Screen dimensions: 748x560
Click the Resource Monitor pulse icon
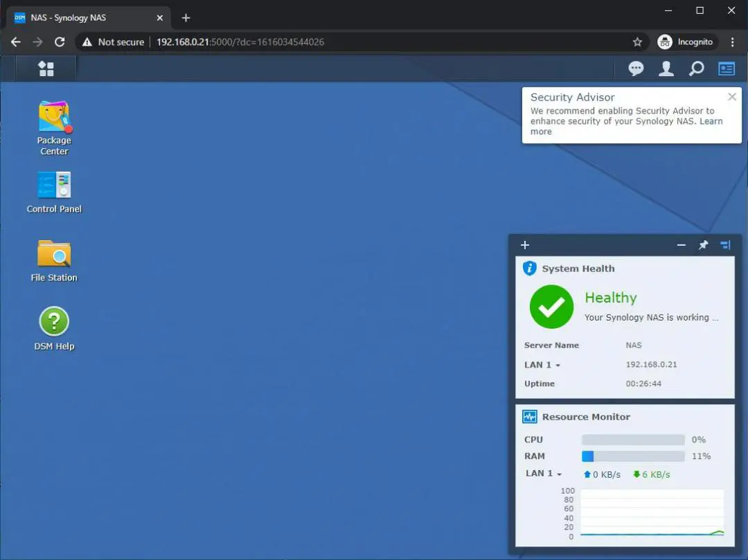click(x=530, y=417)
